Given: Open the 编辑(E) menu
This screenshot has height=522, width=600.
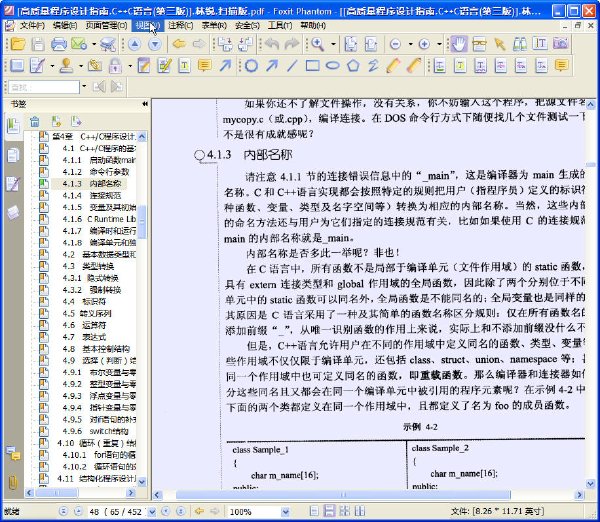Looking at the screenshot, I should point(65,26).
